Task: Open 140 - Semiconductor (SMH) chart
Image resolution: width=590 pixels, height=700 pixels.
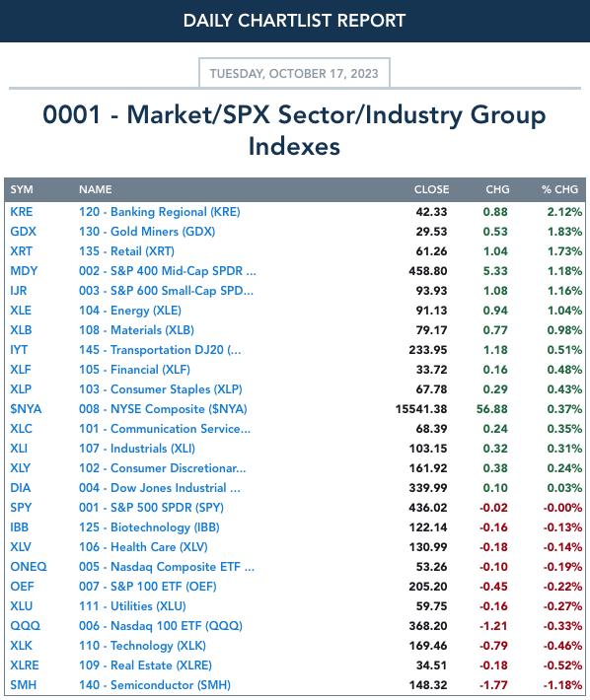Action: [155, 685]
